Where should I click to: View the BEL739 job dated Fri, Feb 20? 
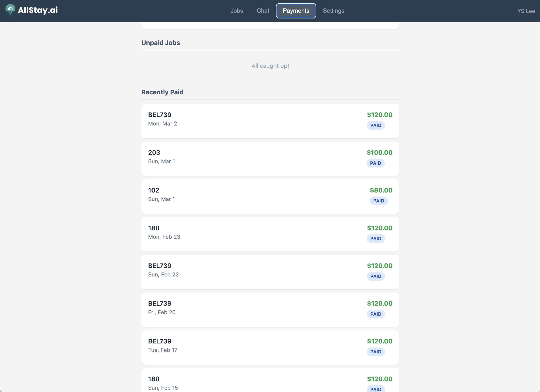pos(270,310)
